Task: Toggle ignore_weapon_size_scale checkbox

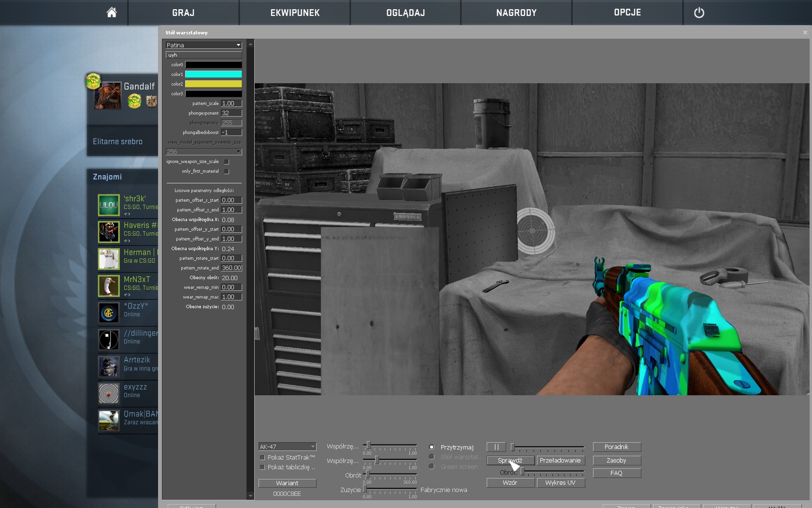Action: point(227,162)
